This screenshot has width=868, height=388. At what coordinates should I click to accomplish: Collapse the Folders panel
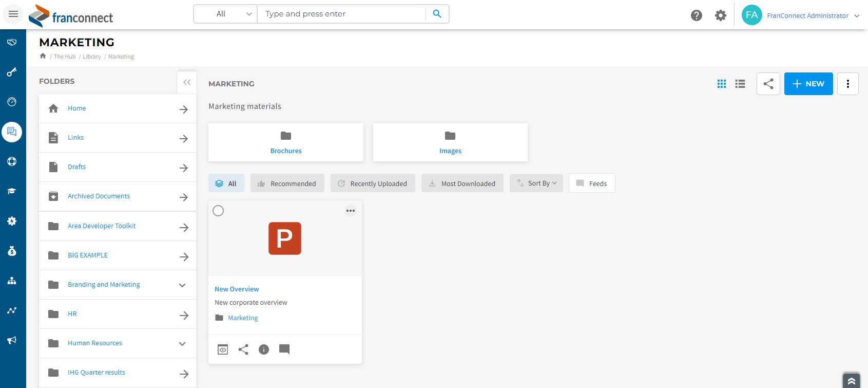[187, 82]
